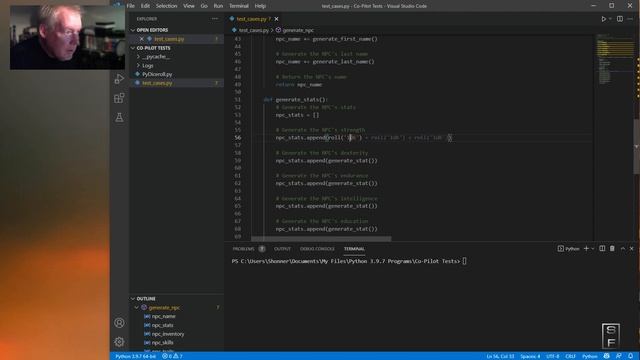
Task: Maximize the panel with up chevron
Action: click(622, 249)
